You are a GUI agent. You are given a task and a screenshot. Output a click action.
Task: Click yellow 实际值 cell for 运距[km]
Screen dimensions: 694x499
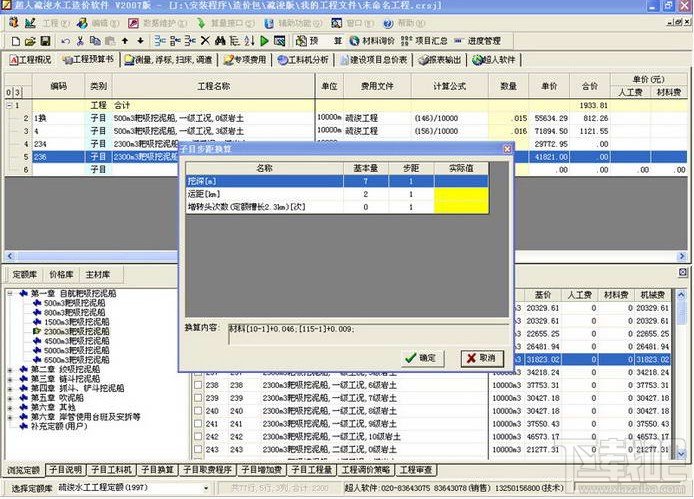[461, 194]
